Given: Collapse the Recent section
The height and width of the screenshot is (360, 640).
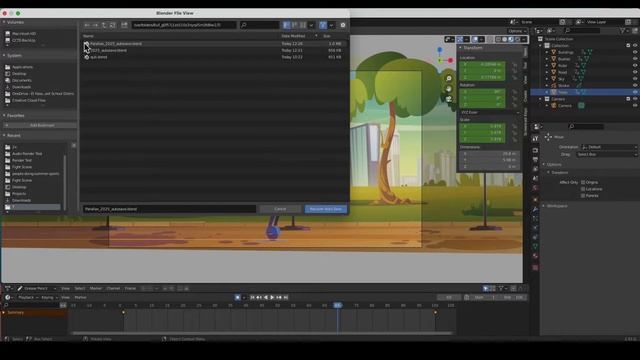Looking at the screenshot, I should [4, 136].
